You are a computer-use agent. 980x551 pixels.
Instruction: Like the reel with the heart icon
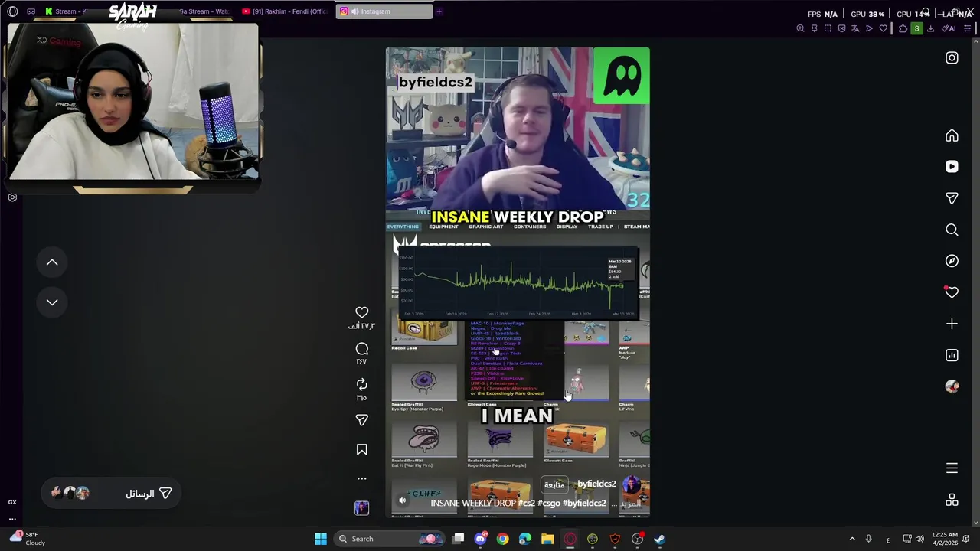tap(362, 312)
